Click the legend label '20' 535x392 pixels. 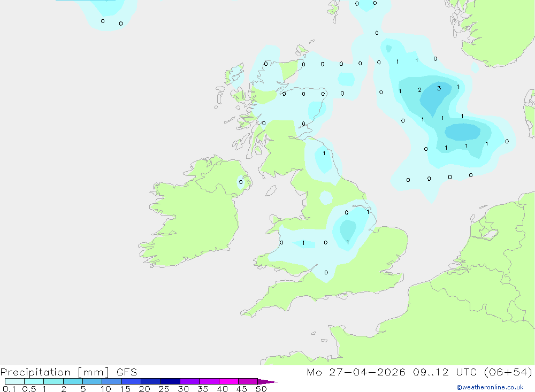coord(144,389)
